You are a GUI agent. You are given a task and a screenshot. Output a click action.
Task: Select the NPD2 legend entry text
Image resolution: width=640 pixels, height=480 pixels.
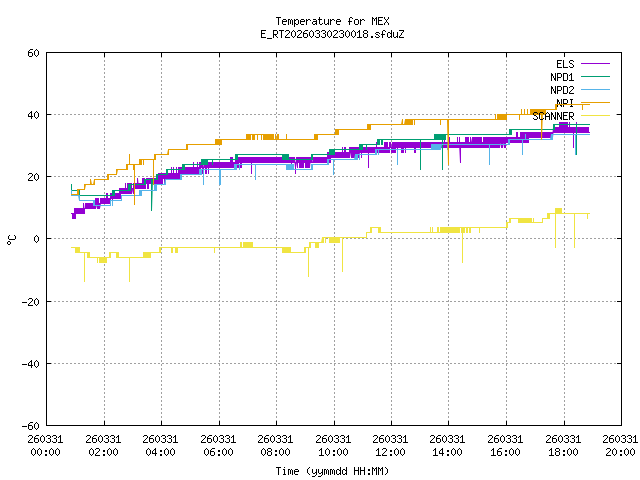pyautogui.click(x=562, y=90)
